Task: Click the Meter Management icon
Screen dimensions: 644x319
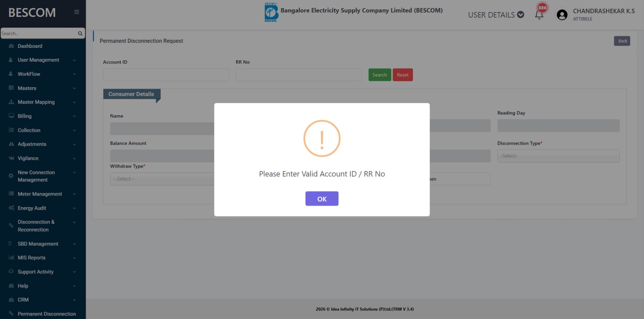Action: tap(11, 193)
